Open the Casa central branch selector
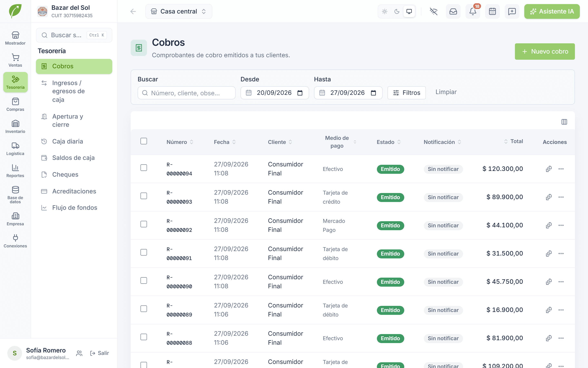588x368 pixels. (x=179, y=11)
